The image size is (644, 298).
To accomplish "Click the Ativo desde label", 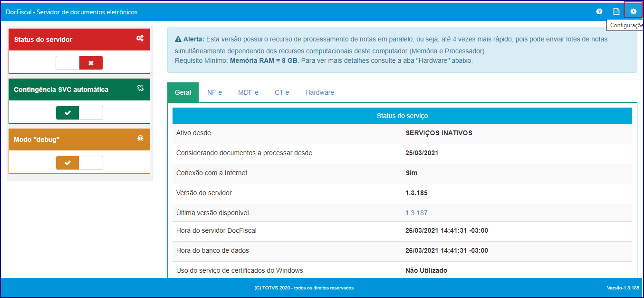I will [193, 133].
